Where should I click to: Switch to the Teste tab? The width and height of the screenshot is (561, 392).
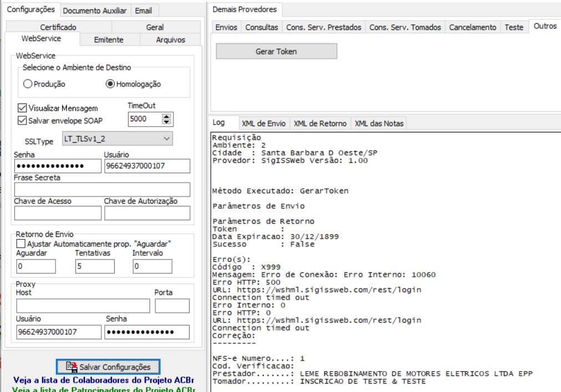[514, 27]
